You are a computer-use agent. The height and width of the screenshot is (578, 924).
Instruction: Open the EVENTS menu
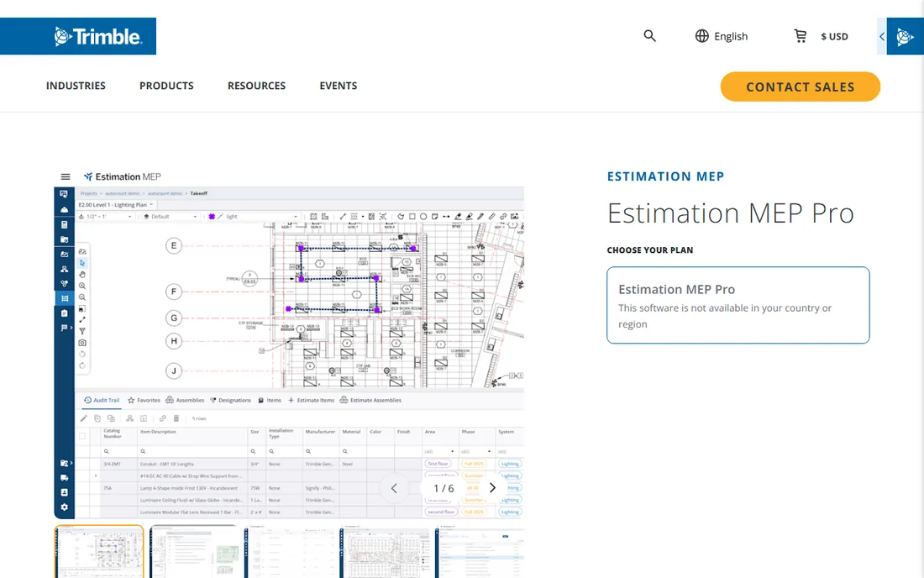click(339, 86)
